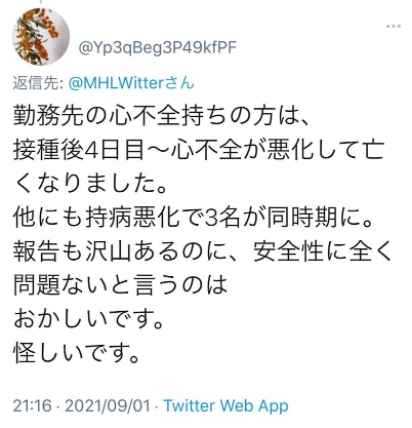Click the line reading くなりました。

point(90,184)
